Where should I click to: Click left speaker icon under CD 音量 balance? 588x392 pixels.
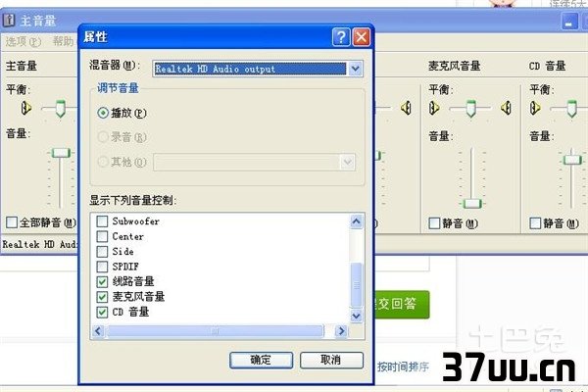pos(535,108)
